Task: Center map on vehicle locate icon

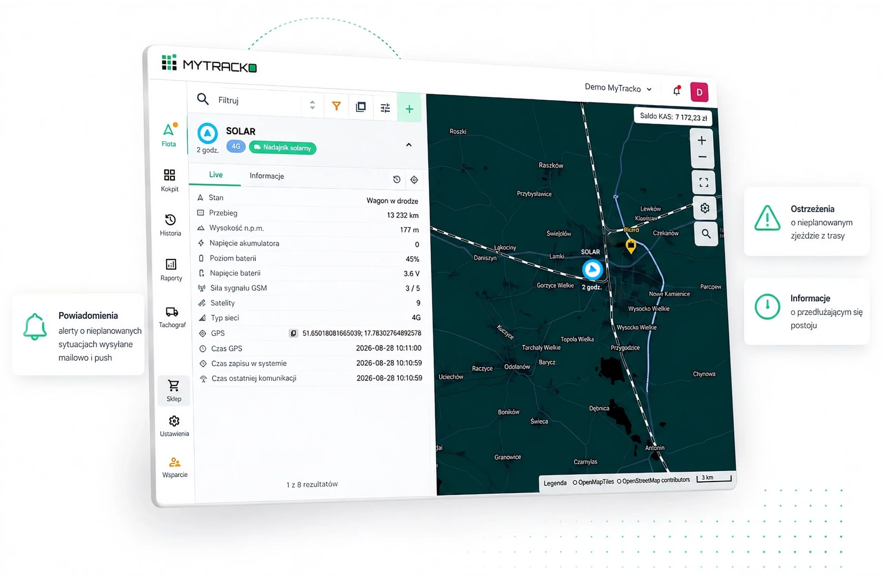Action: coord(414,180)
